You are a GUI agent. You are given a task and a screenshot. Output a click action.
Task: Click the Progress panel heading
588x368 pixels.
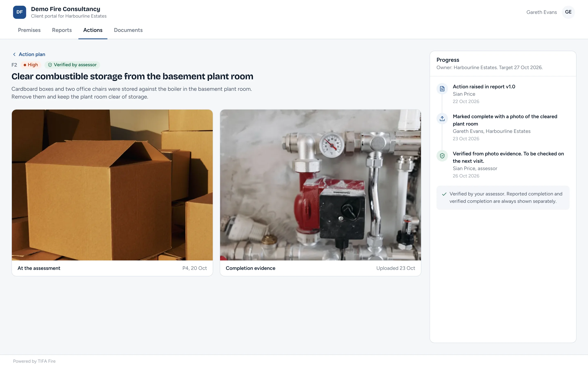click(x=448, y=60)
